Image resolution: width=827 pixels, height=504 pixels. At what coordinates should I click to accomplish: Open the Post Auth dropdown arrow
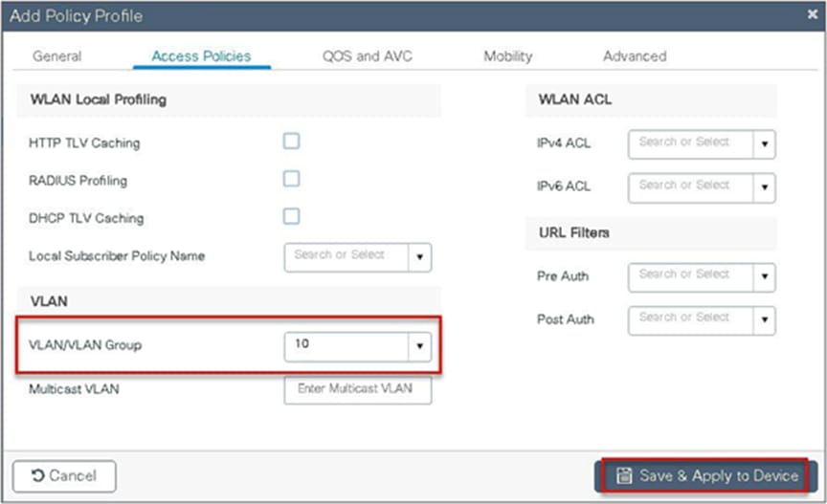pos(764,320)
